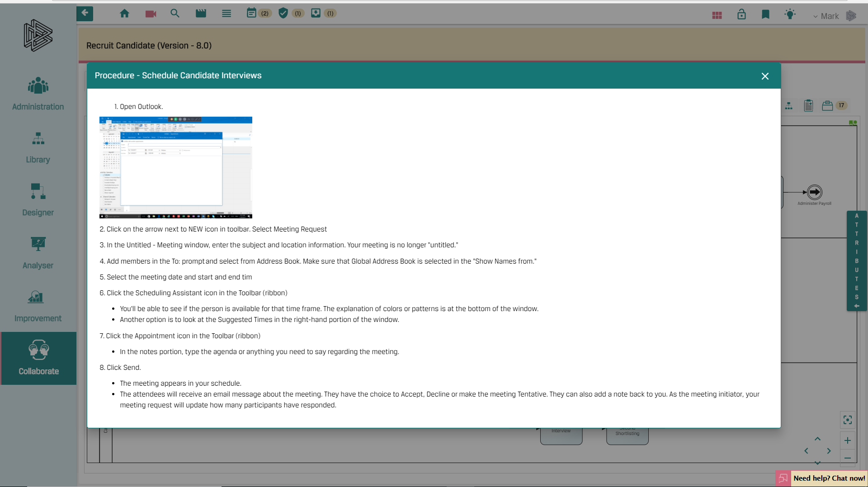Toggle the lightbulb suggestions icon
The width and height of the screenshot is (868, 487).
pos(790,14)
